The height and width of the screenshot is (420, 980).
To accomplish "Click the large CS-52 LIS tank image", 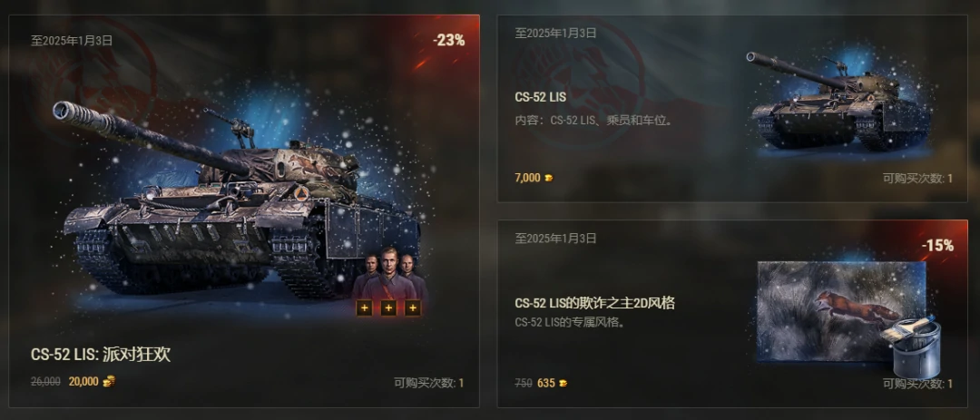I will coord(240,200).
